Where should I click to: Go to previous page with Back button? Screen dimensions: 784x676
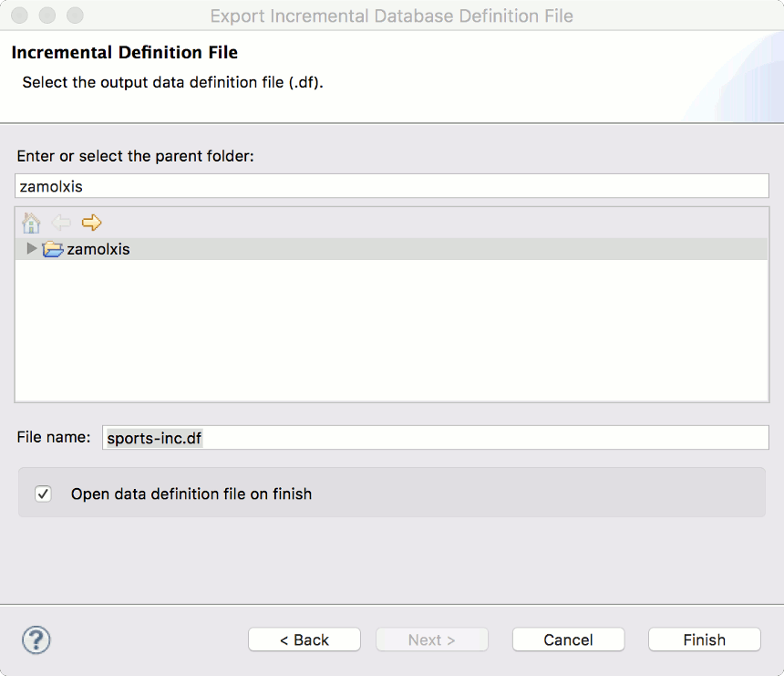click(x=304, y=640)
